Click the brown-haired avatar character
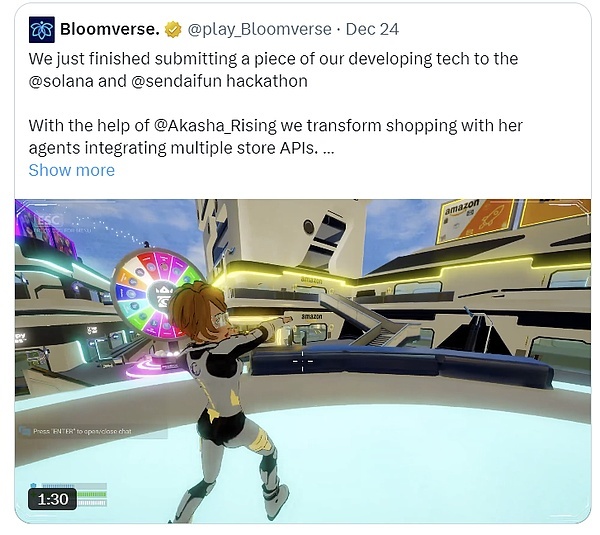 (226, 387)
